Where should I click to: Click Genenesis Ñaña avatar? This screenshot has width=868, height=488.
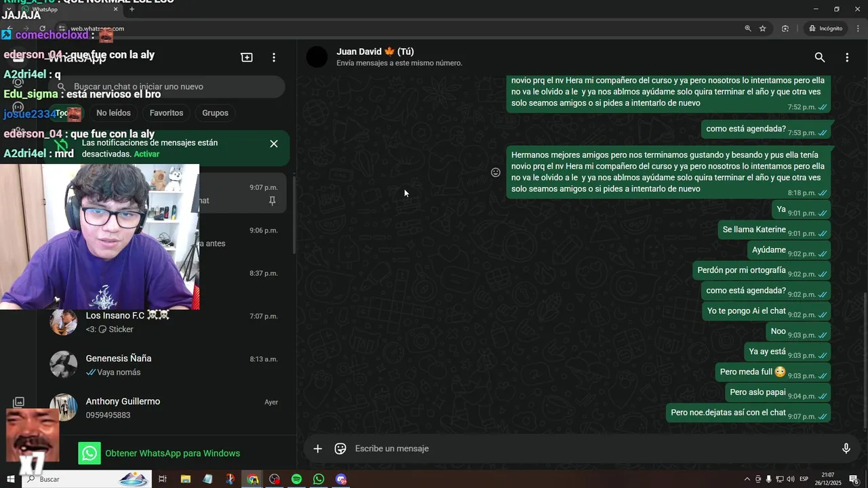tap(64, 365)
